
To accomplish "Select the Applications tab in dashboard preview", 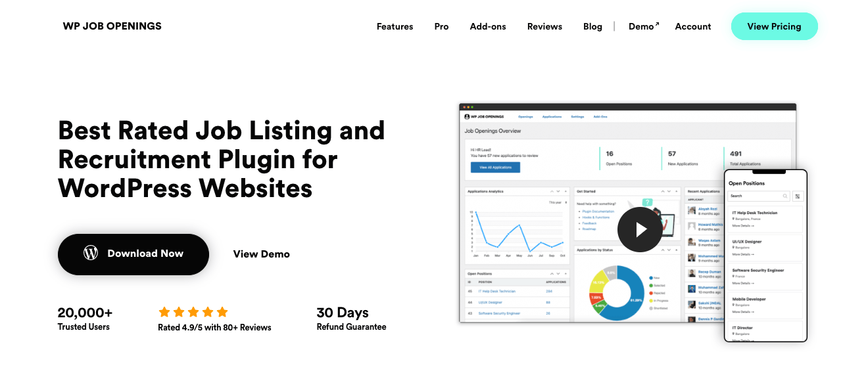I will click(552, 116).
